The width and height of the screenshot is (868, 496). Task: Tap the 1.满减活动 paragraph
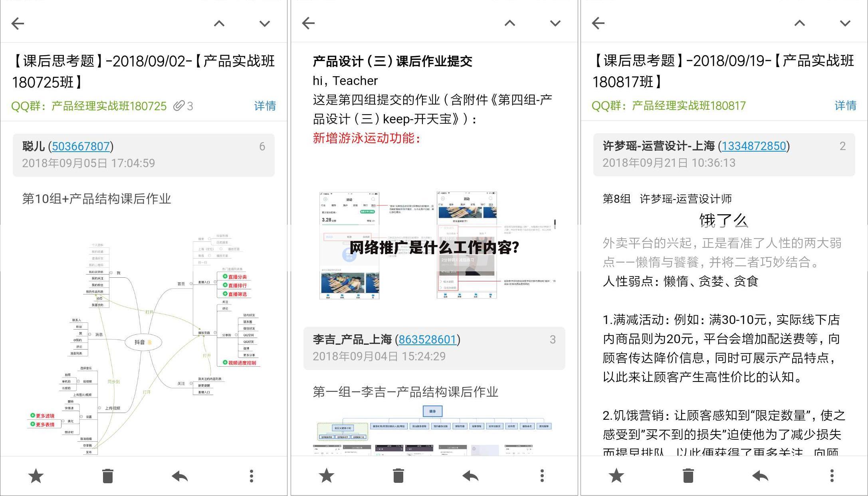(722, 348)
